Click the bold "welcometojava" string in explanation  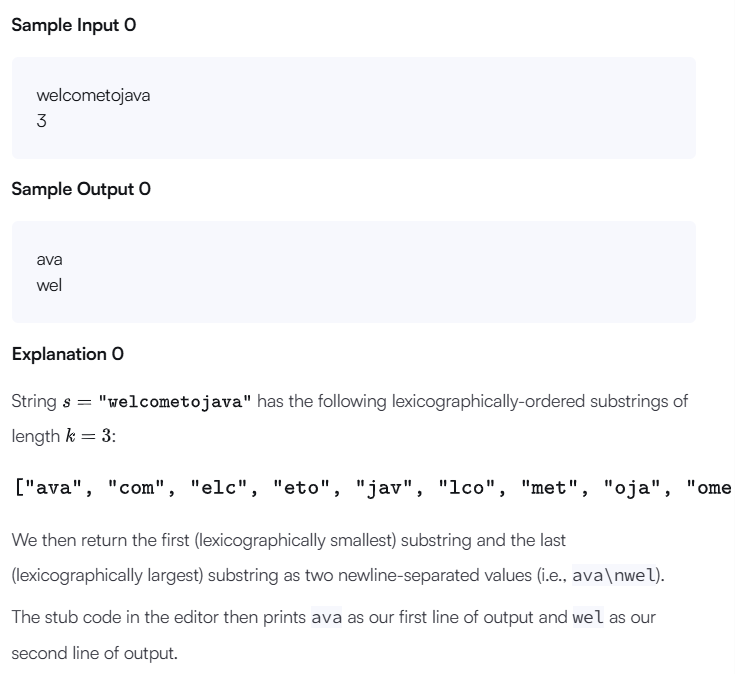pos(174,402)
